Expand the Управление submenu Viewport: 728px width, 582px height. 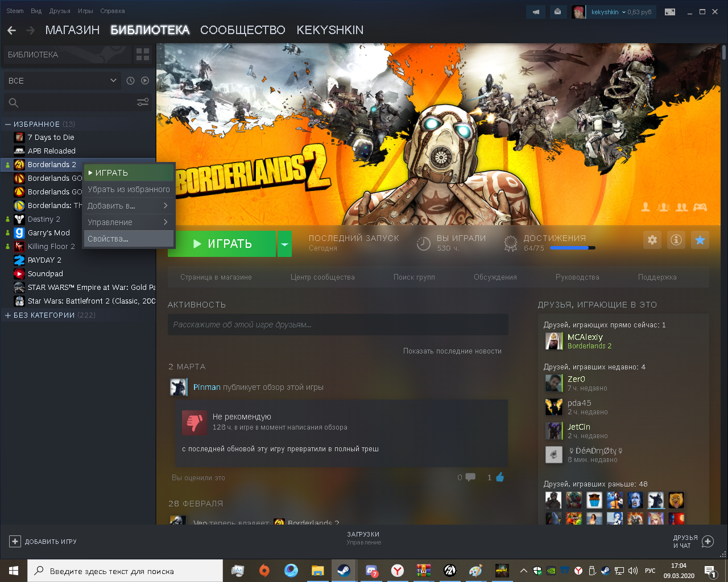pyautogui.click(x=129, y=222)
